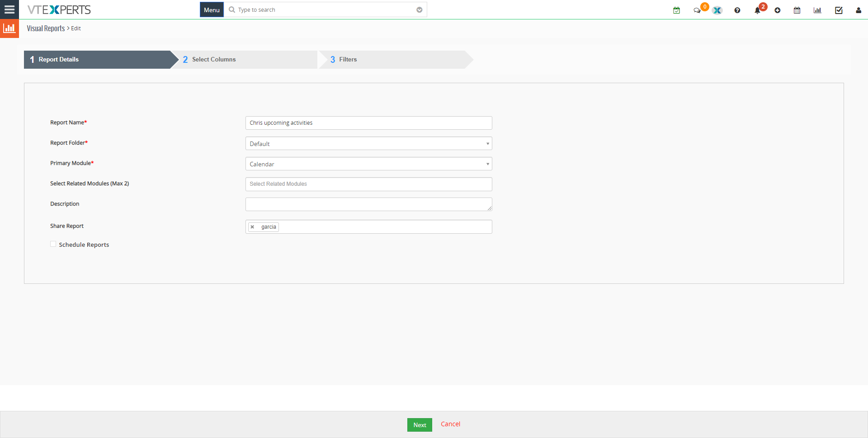Click the VTExperts X icon in header
Image resolution: width=868 pixels, height=438 pixels.
pyautogui.click(x=717, y=10)
